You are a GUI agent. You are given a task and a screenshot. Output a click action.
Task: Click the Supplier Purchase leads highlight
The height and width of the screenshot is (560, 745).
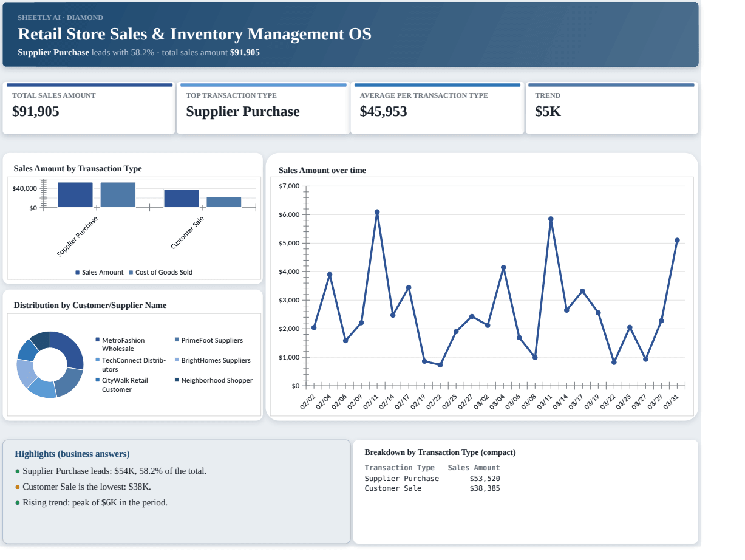(x=114, y=471)
